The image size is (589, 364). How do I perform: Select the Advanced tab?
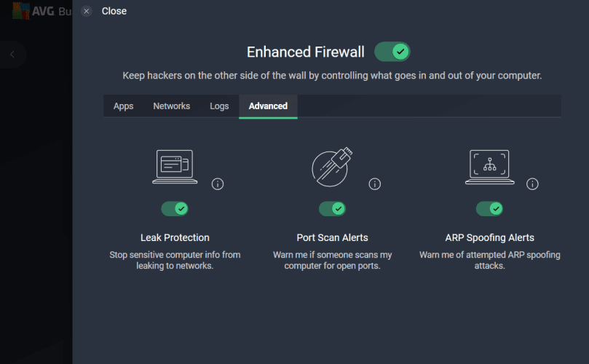tap(268, 106)
